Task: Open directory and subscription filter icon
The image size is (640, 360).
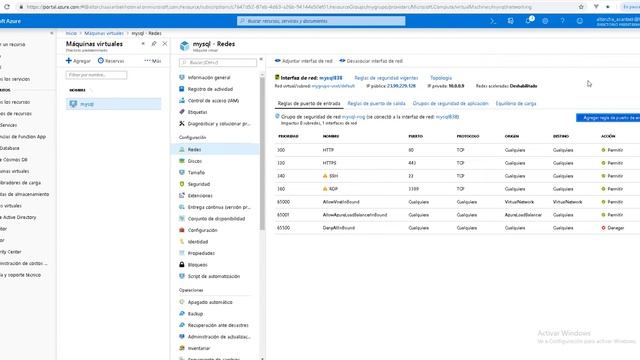Action: [x=511, y=21]
